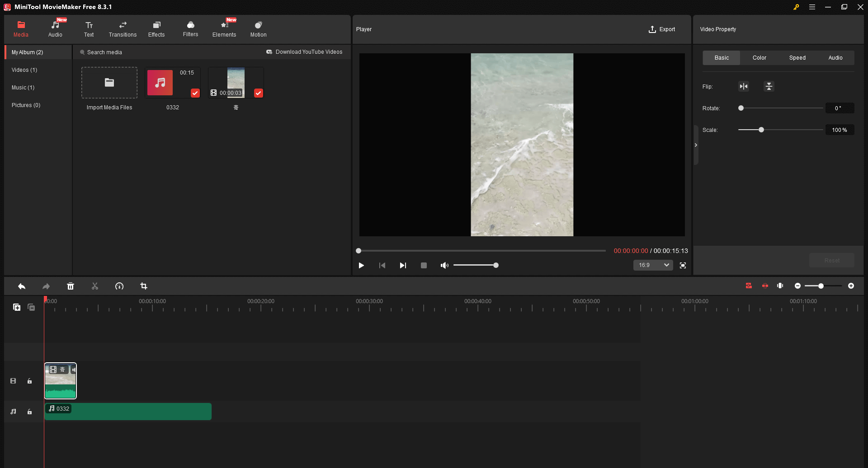The image size is (868, 468).
Task: Open the 16:9 aspect ratio dropdown
Action: 653,265
